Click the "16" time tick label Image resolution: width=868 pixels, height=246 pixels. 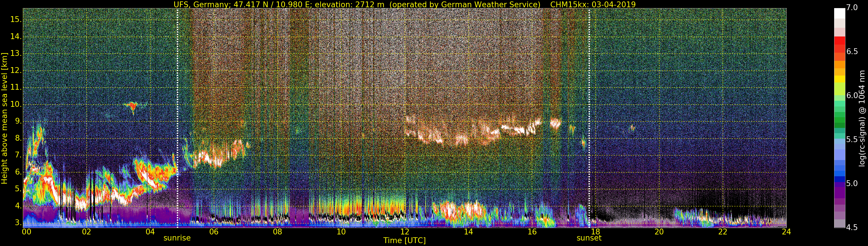pos(532,232)
